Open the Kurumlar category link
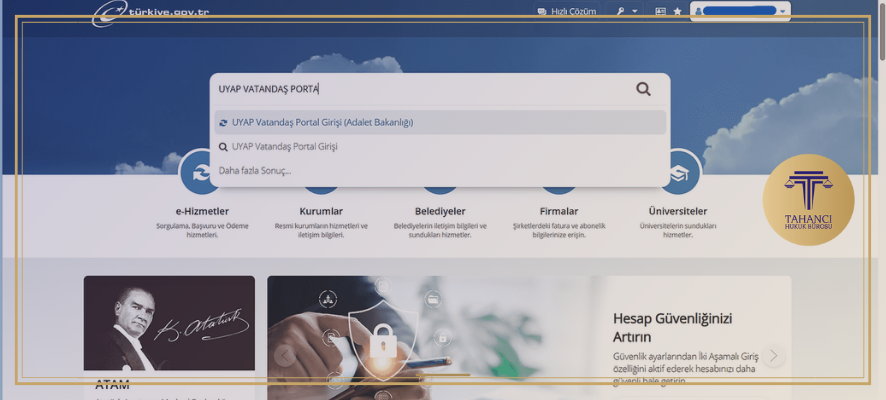The width and height of the screenshot is (886, 400). click(321, 211)
